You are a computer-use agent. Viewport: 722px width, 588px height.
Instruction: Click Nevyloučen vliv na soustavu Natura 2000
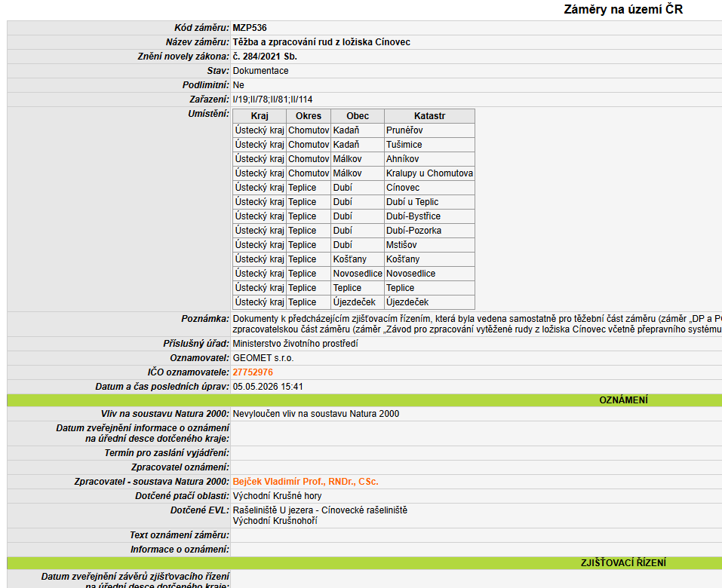316,414
